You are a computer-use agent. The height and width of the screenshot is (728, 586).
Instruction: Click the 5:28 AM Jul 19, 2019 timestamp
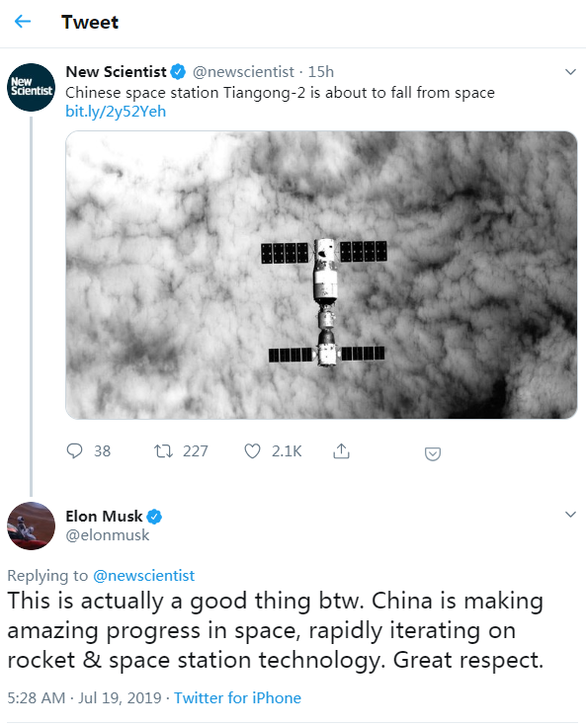[84, 697]
